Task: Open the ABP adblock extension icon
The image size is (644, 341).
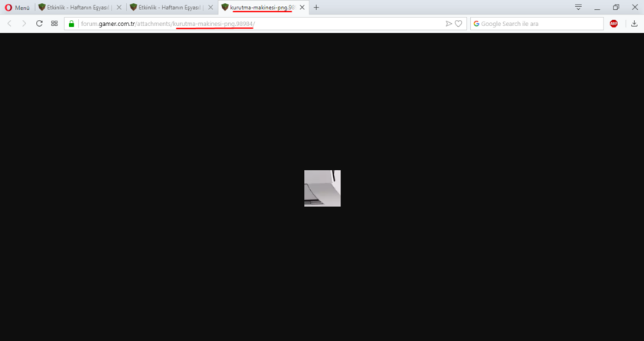Action: [613, 24]
